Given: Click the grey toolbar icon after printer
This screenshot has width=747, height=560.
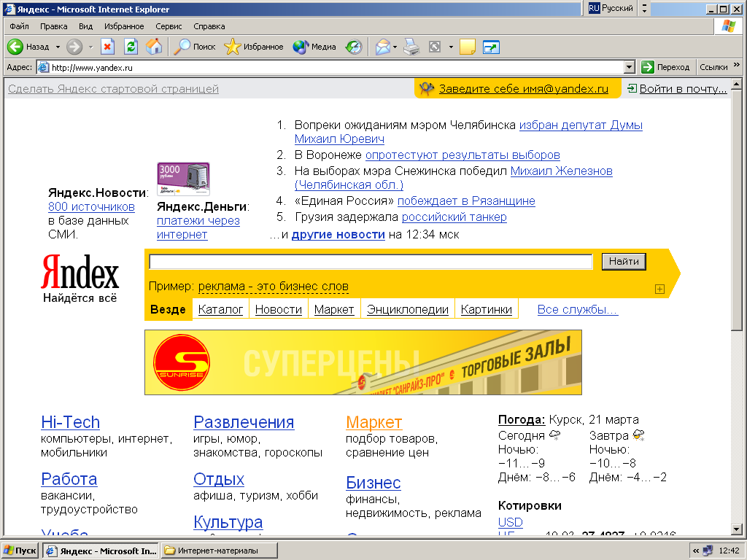Looking at the screenshot, I should click(435, 47).
